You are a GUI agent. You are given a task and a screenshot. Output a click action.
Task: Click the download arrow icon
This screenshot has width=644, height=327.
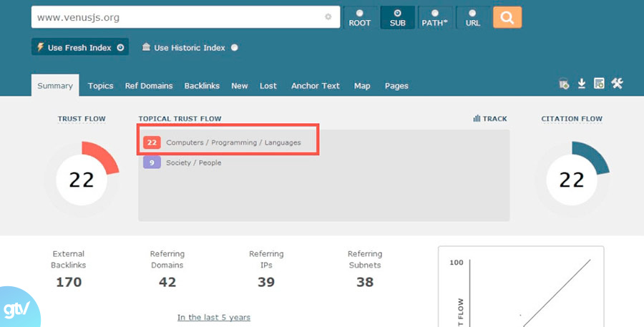point(582,84)
